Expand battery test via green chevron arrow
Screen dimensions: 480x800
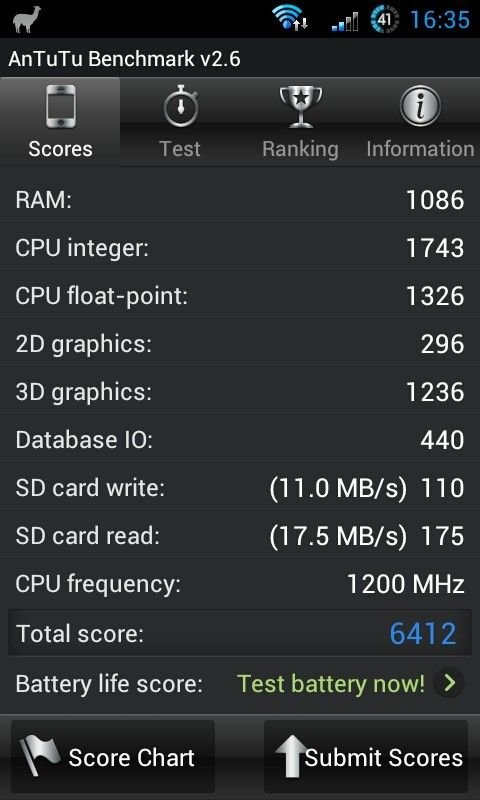tap(449, 683)
